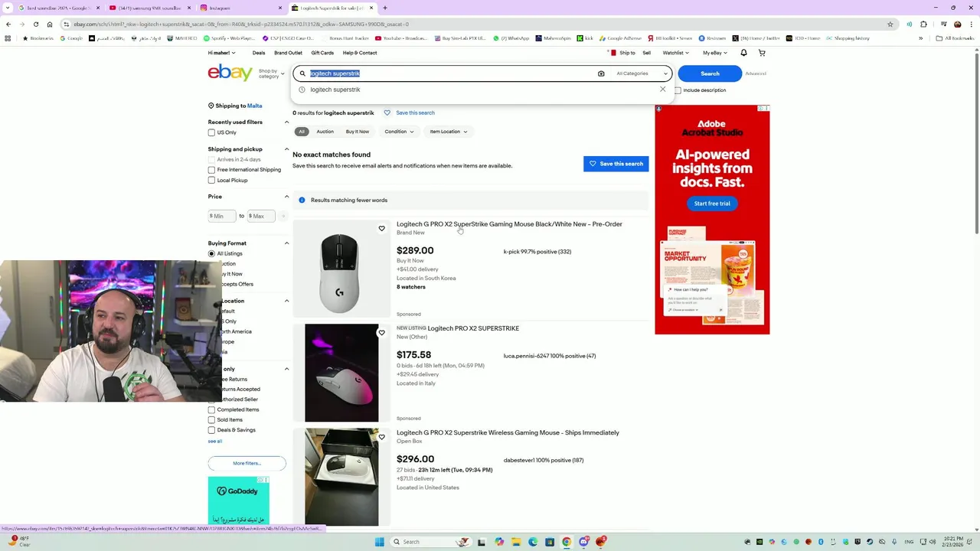Click the maximum price input field
Screen dimensions: 980x551
tap(260, 216)
